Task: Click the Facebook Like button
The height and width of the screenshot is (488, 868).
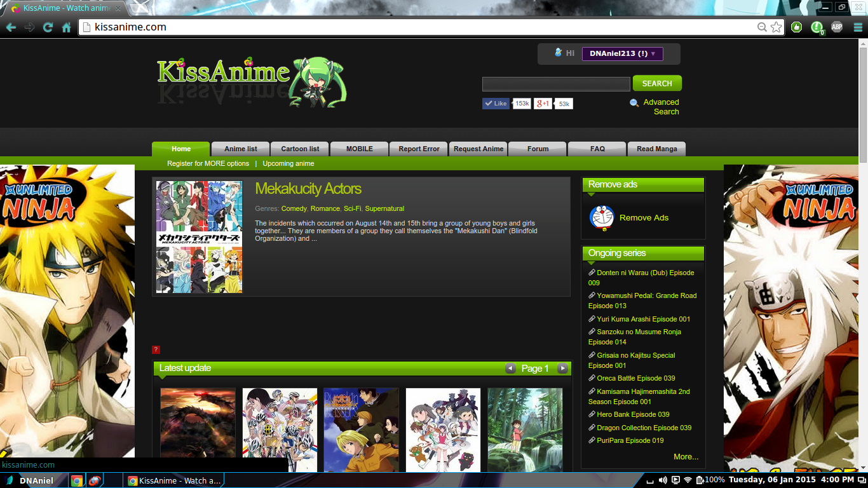Action: click(496, 104)
